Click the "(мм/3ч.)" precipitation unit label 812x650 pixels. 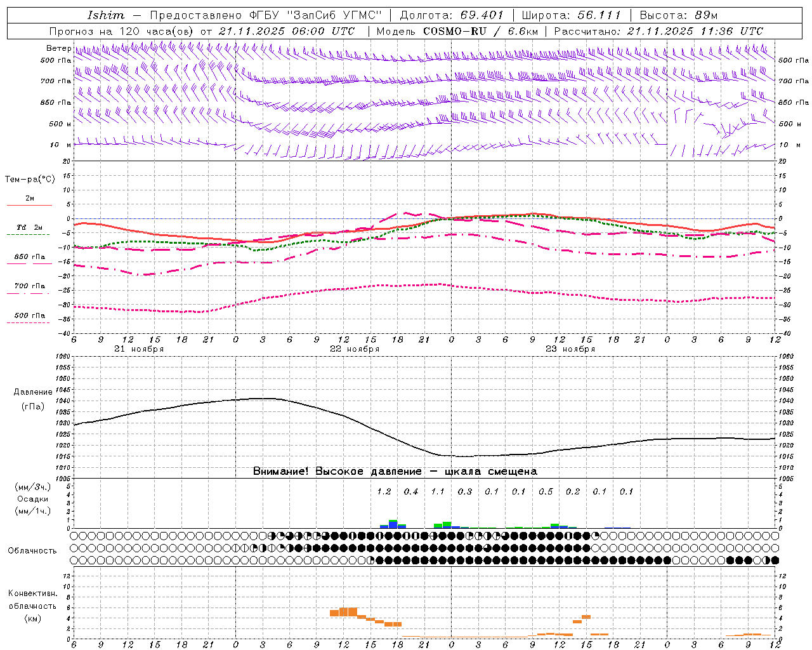pyautogui.click(x=33, y=487)
